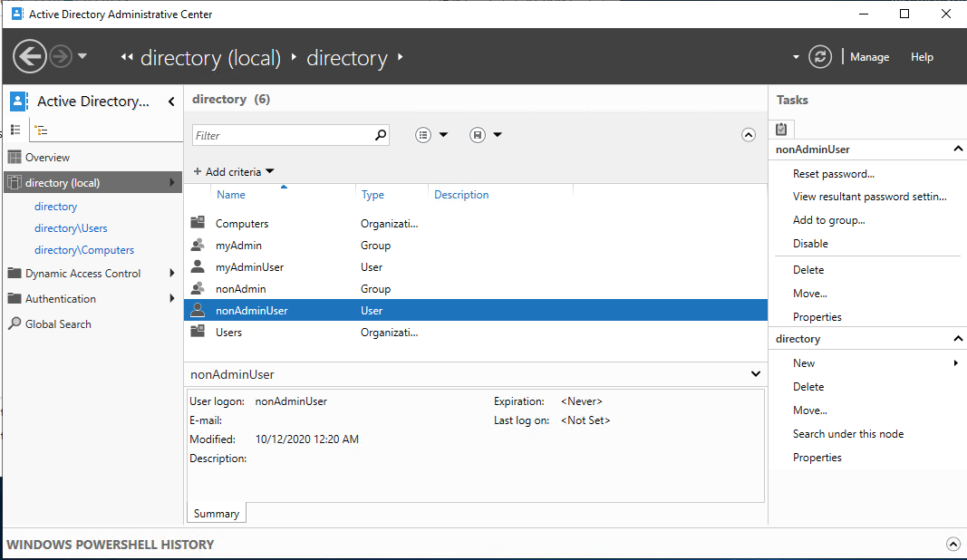967x560 pixels.
Task: Collapse the nonAdminUser summary section
Action: (755, 373)
